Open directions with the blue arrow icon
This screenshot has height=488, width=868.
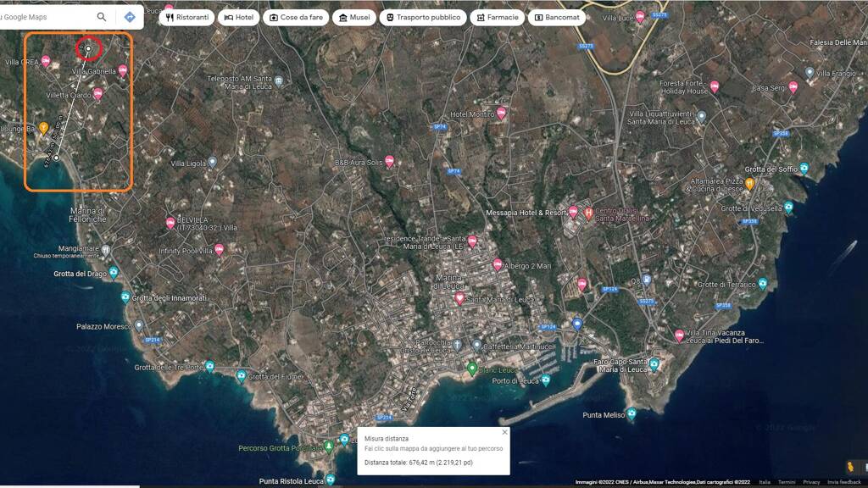click(x=130, y=17)
